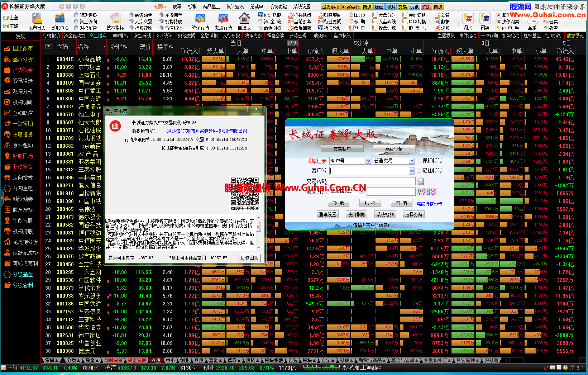This screenshot has height=375, width=588.
Task: Click the forward arrow in title bar
Action: 75,6
